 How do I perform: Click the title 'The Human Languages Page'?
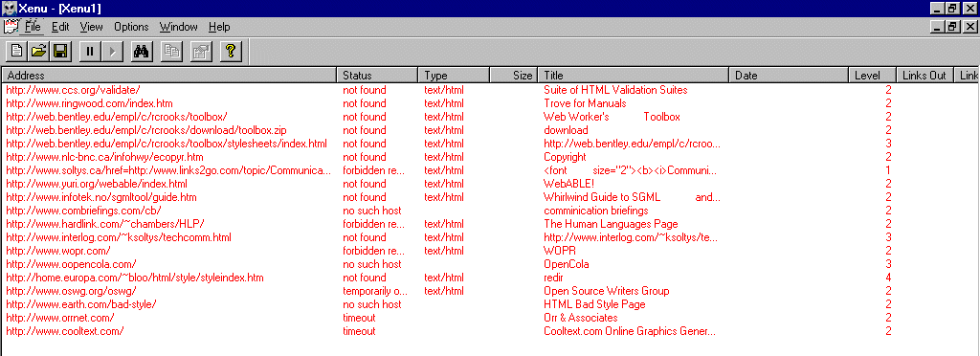coord(611,224)
